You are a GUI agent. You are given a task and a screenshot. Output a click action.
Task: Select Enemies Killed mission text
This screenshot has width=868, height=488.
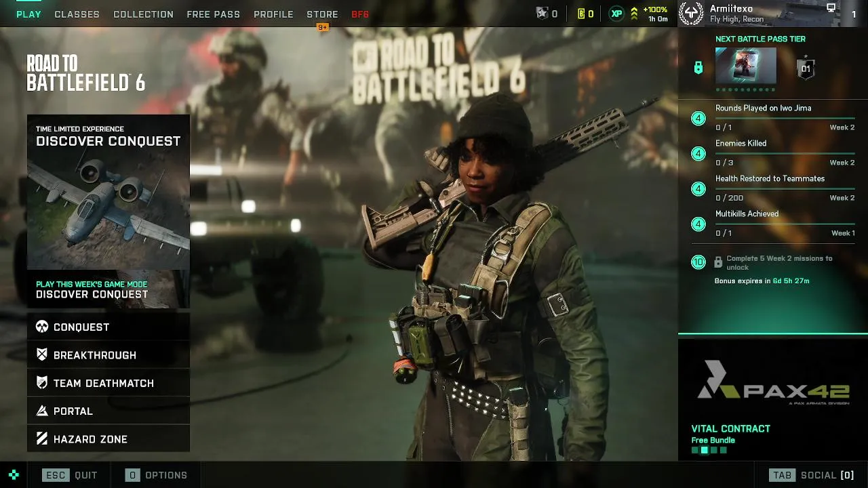[x=741, y=143]
